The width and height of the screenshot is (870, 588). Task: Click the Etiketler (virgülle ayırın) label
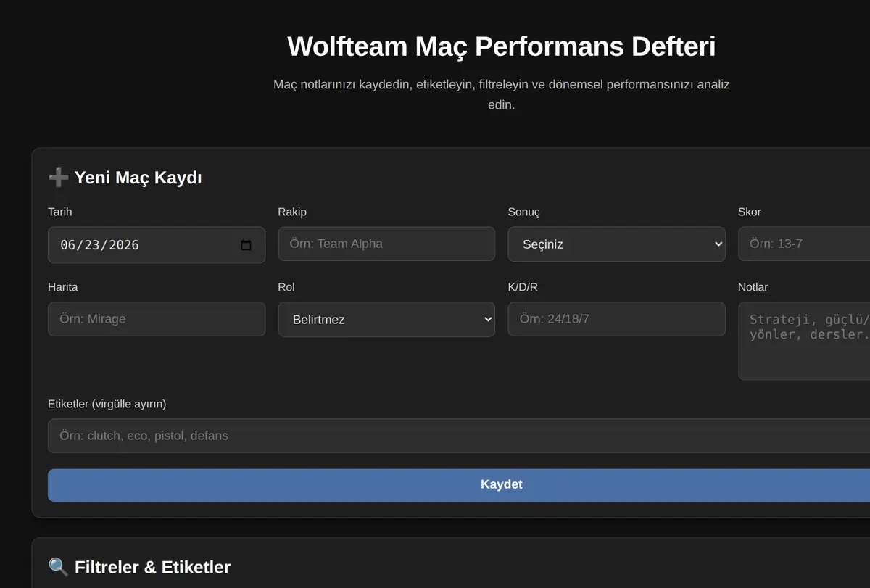click(x=107, y=404)
